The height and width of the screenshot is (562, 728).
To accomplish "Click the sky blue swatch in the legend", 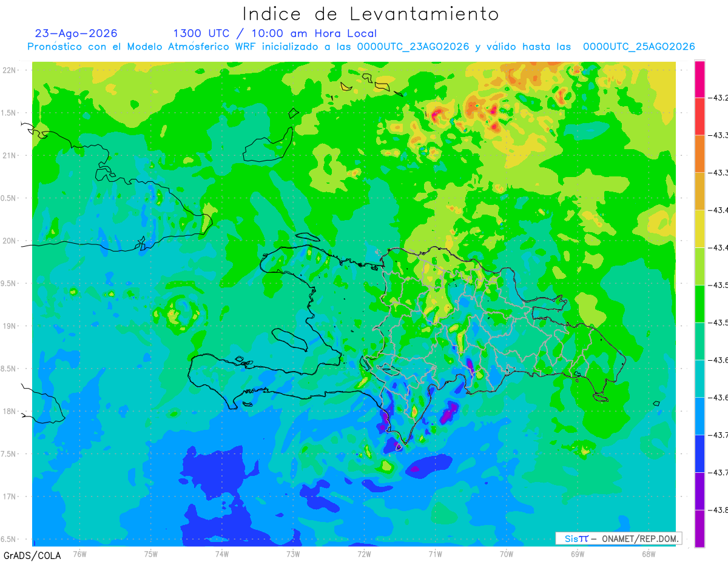I will (x=699, y=416).
